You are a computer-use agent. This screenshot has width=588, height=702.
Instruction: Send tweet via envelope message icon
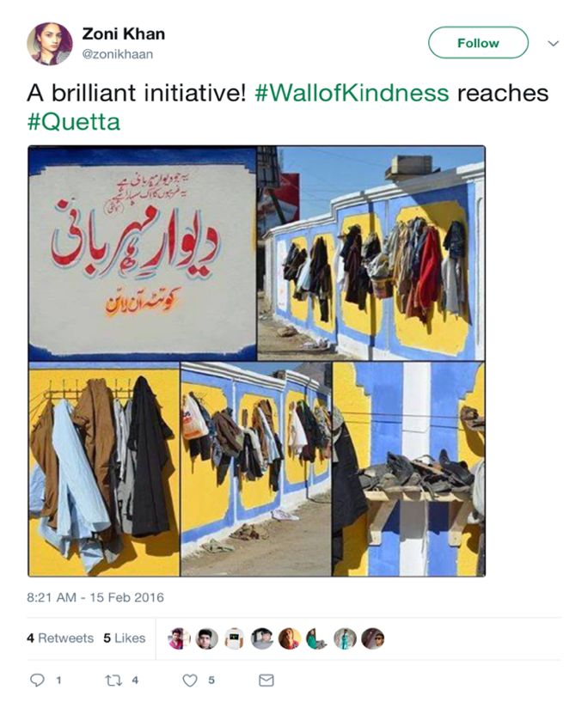pyautogui.click(x=266, y=680)
